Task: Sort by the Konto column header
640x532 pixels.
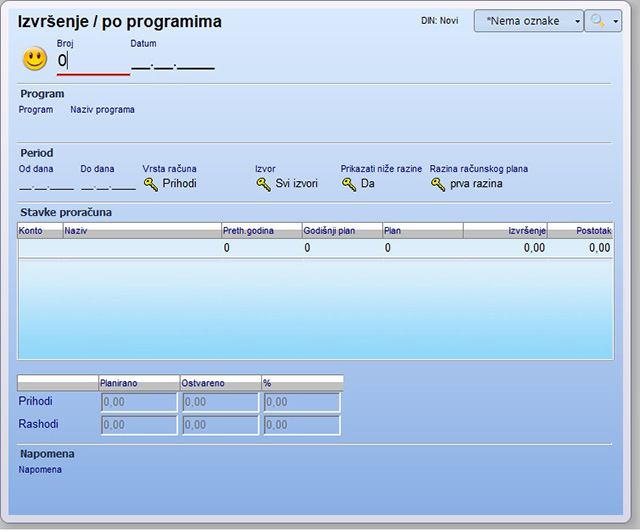Action: click(x=39, y=231)
